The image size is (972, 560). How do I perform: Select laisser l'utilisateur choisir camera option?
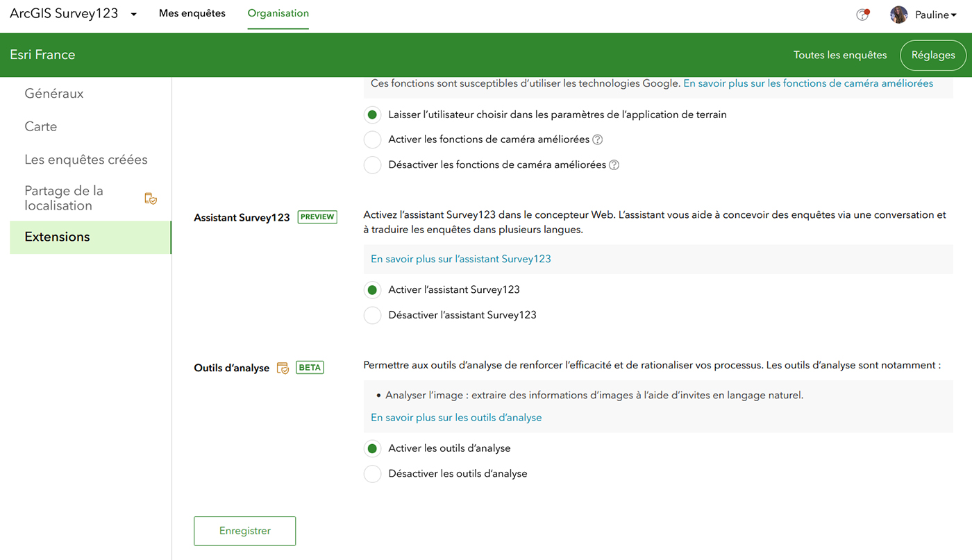372,114
